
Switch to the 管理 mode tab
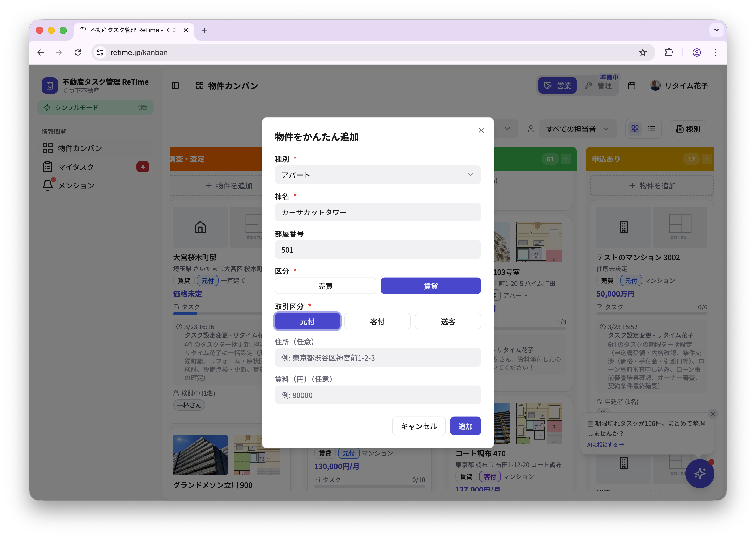tap(599, 86)
